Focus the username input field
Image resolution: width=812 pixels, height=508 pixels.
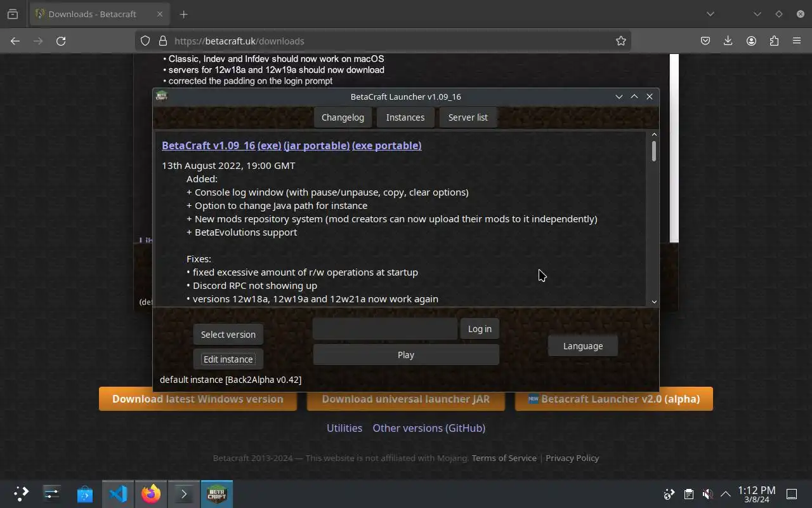(385, 329)
